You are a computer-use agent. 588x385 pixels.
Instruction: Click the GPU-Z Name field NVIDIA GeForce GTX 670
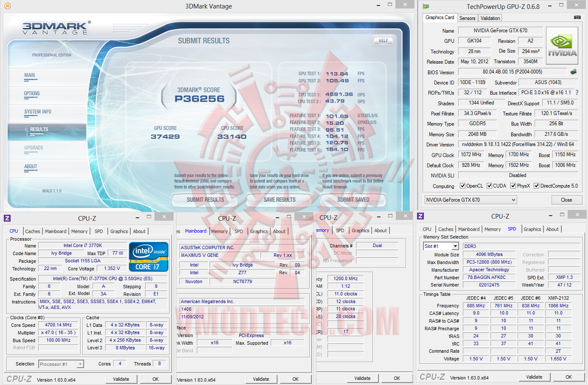501,31
